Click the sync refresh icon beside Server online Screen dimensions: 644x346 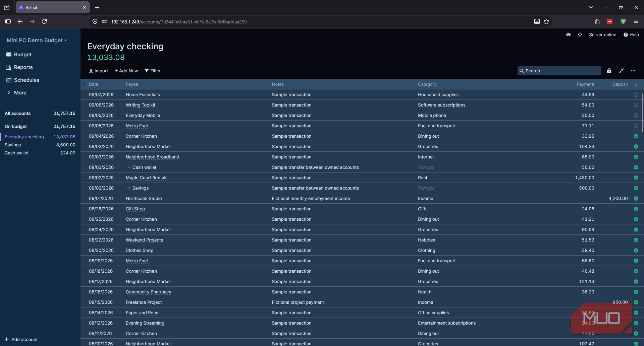(x=580, y=34)
